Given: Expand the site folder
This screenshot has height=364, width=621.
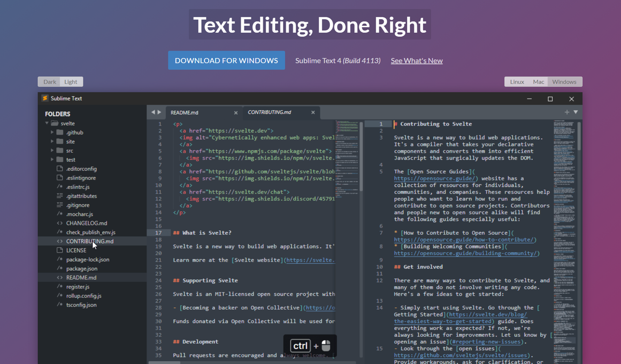Looking at the screenshot, I should click(x=52, y=141).
